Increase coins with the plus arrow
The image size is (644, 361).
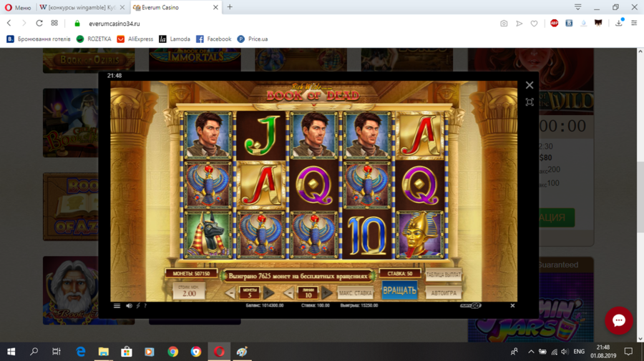[x=268, y=293]
